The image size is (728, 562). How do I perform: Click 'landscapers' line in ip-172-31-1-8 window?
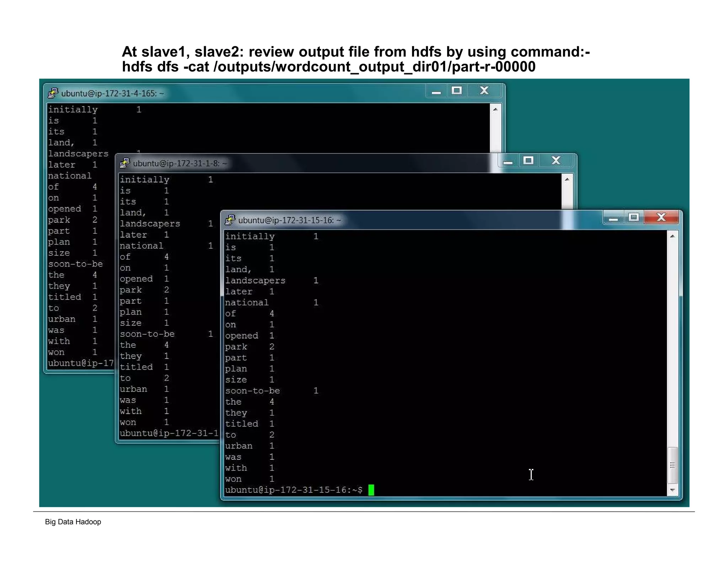point(166,224)
